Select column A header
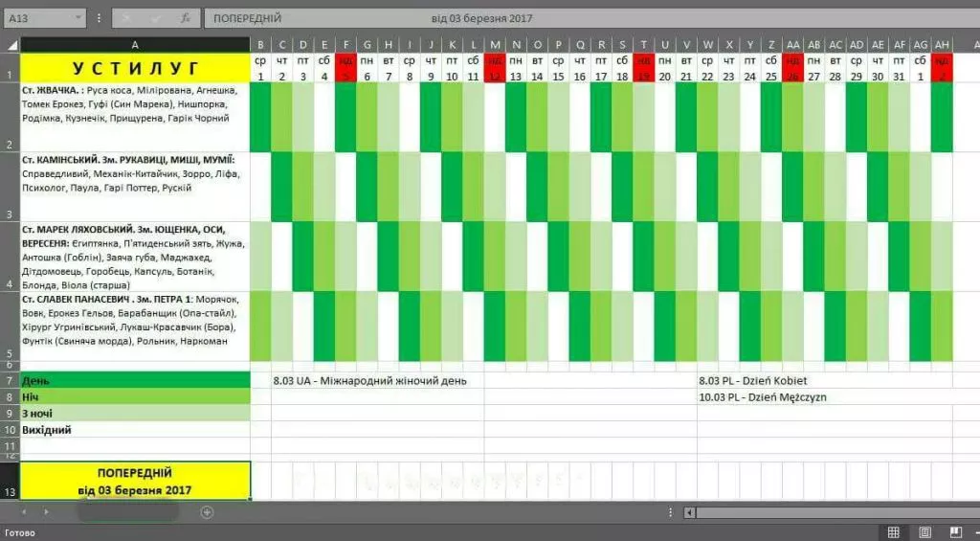980x541 pixels. [135, 45]
